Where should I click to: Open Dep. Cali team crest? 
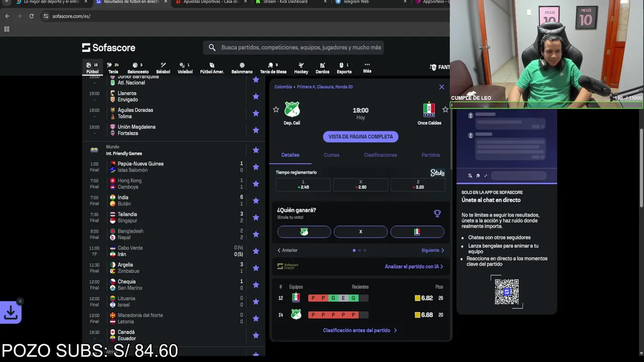pos(292,109)
